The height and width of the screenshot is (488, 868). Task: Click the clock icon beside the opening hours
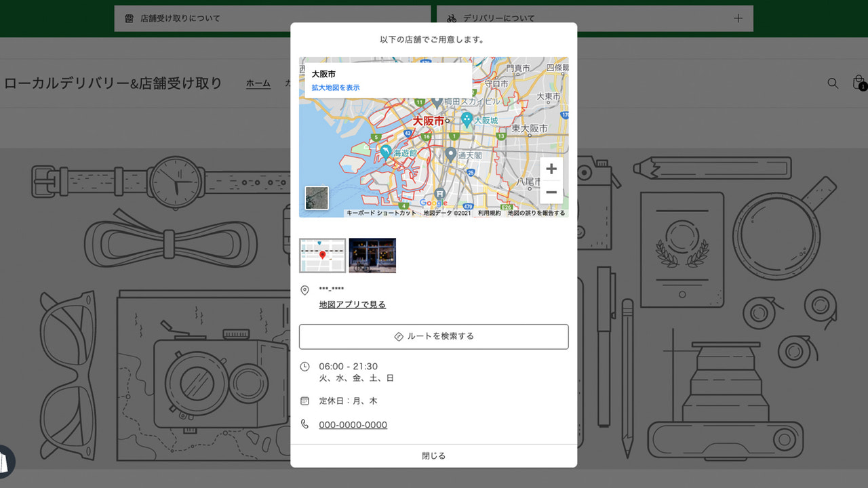(305, 365)
